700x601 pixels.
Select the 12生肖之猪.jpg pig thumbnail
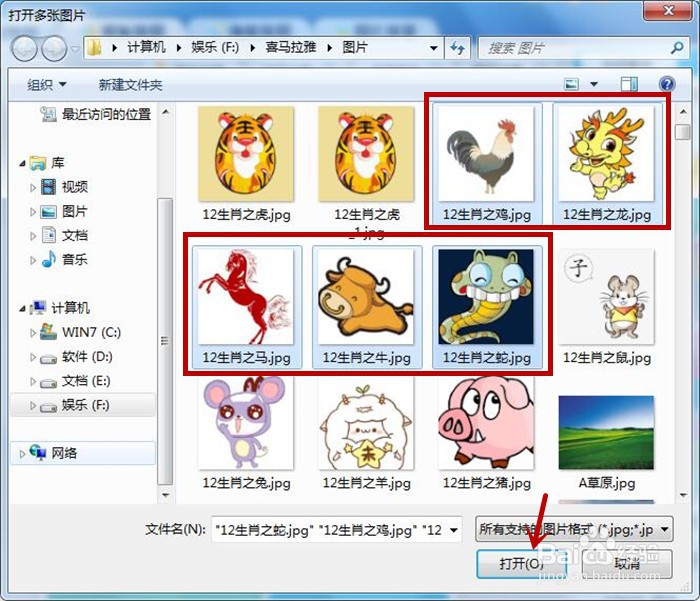point(486,422)
